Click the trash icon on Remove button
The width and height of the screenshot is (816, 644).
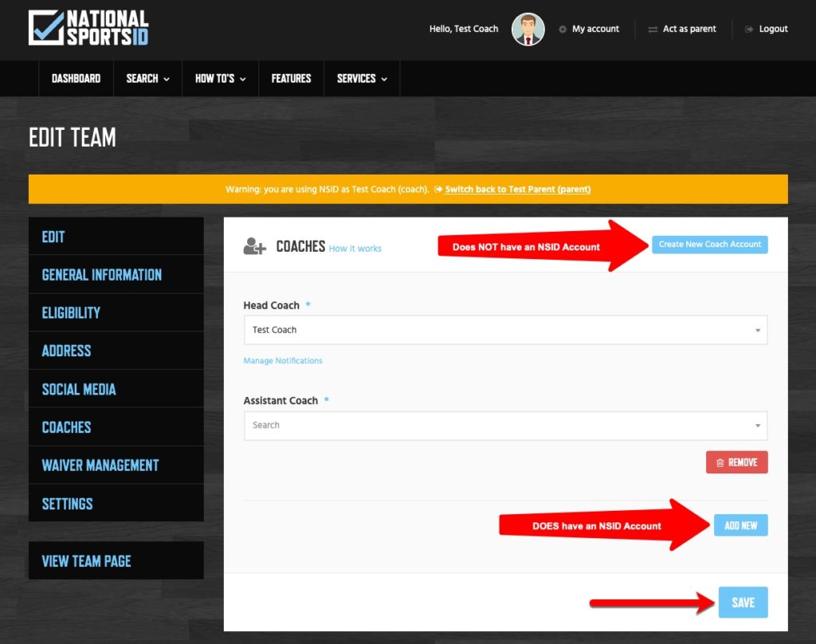[720, 462]
